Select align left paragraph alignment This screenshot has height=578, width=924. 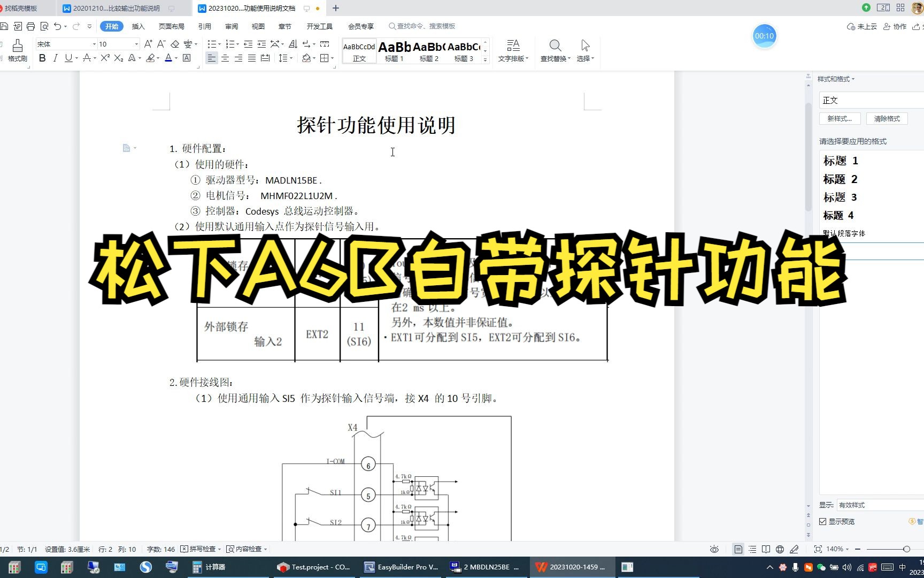click(212, 58)
